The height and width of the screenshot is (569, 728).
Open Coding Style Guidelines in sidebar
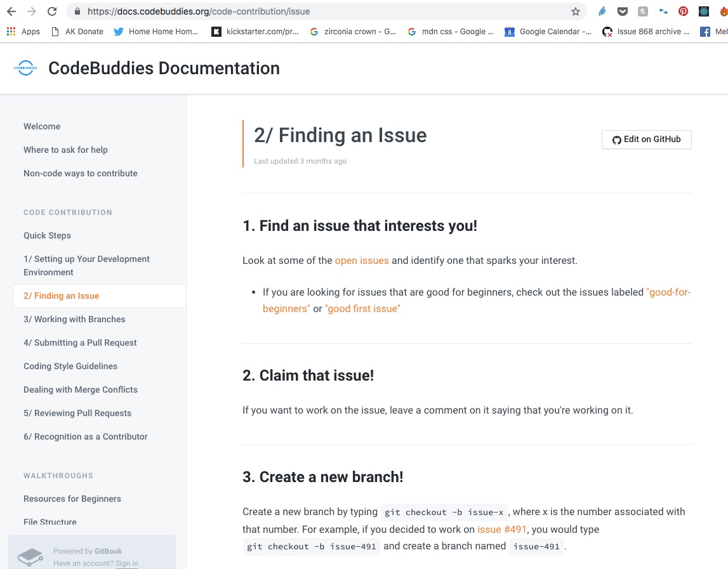(70, 366)
